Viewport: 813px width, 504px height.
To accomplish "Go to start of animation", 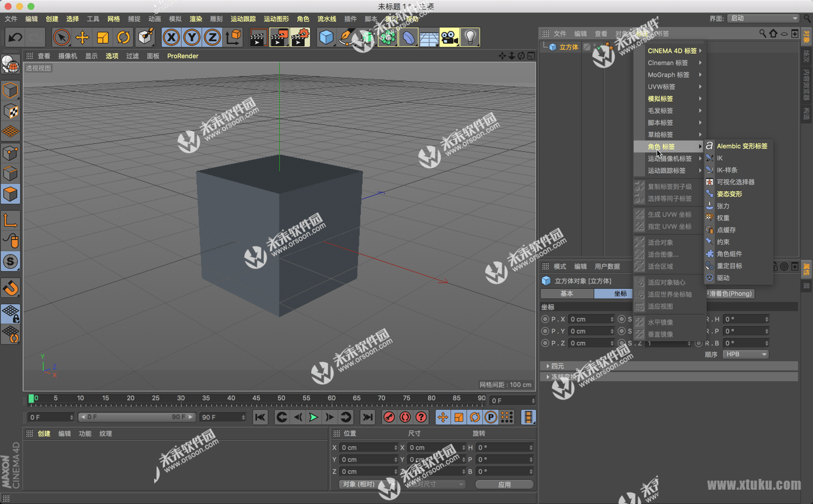I will coord(260,417).
